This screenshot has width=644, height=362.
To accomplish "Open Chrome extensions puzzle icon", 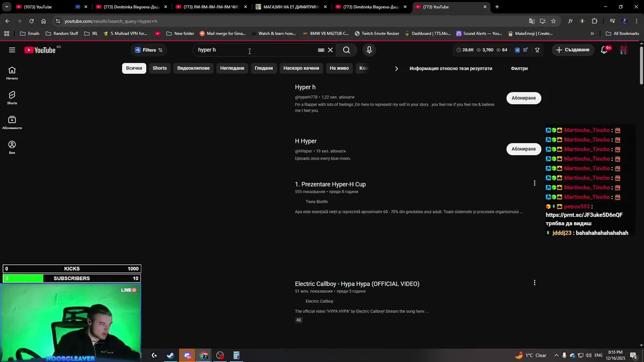I will pyautogui.click(x=595, y=21).
